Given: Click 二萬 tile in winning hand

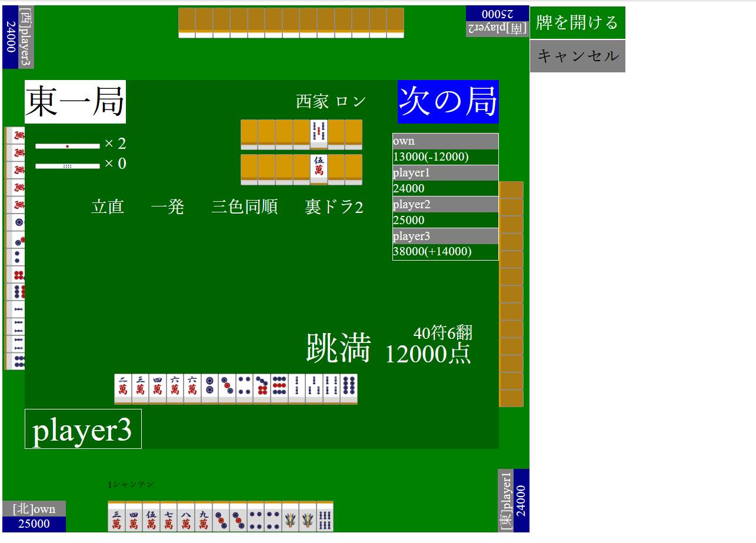Looking at the screenshot, I should coord(123,389).
